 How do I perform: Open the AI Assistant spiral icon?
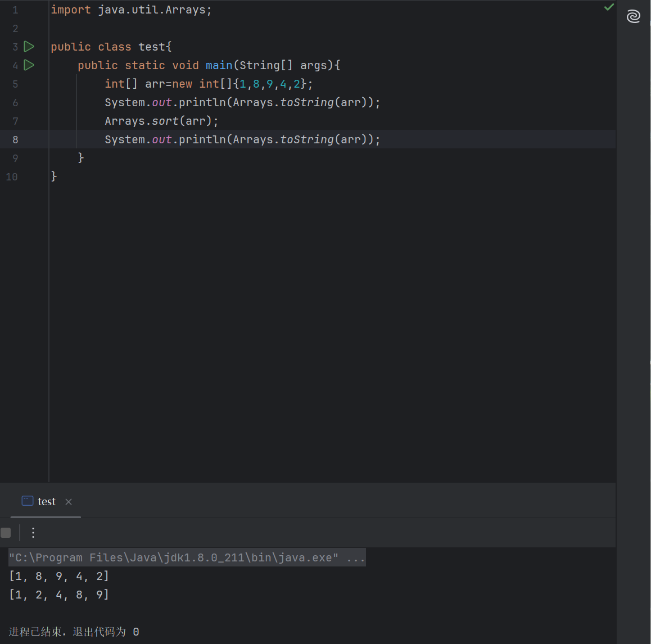click(633, 16)
